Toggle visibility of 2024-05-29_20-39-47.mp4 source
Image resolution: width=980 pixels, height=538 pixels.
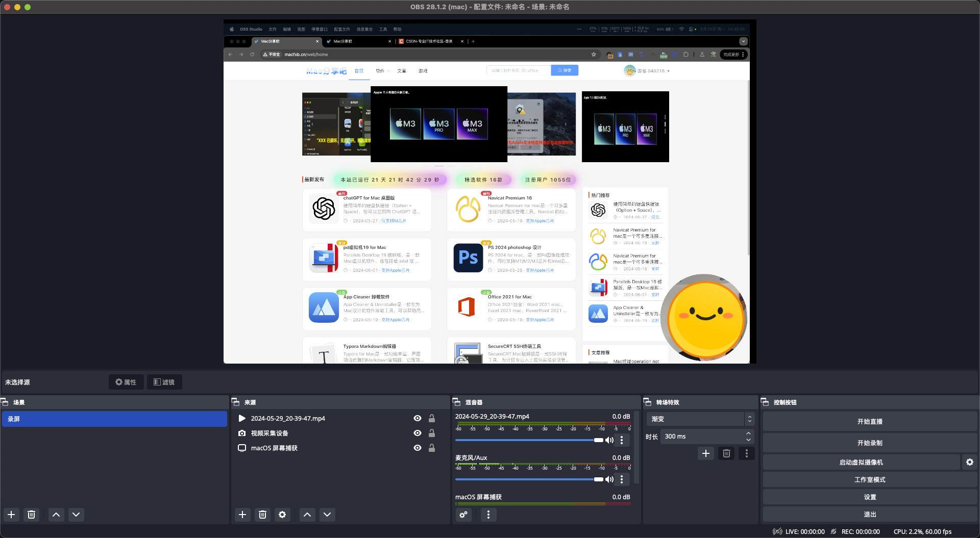click(418, 418)
